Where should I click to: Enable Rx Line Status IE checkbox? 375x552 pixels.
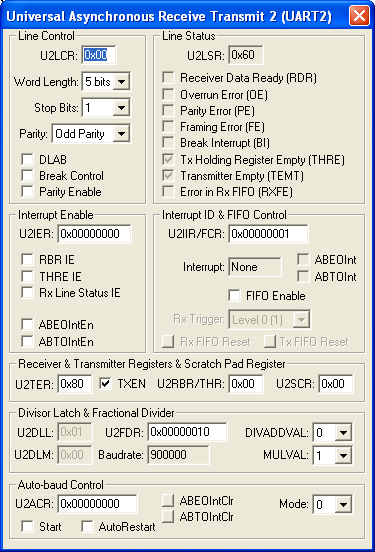[27, 292]
